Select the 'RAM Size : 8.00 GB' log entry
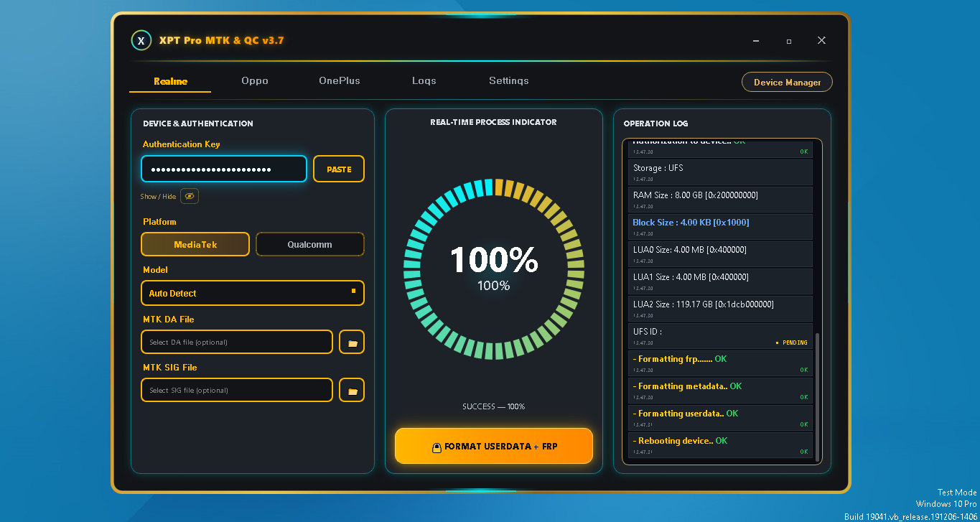Screen dimensions: 980x522 720,200
